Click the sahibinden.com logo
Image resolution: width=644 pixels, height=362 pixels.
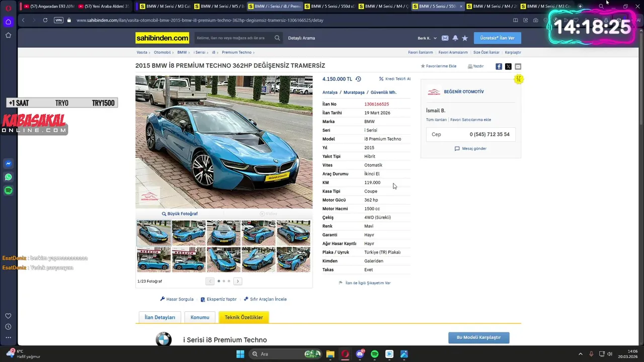[x=162, y=38]
